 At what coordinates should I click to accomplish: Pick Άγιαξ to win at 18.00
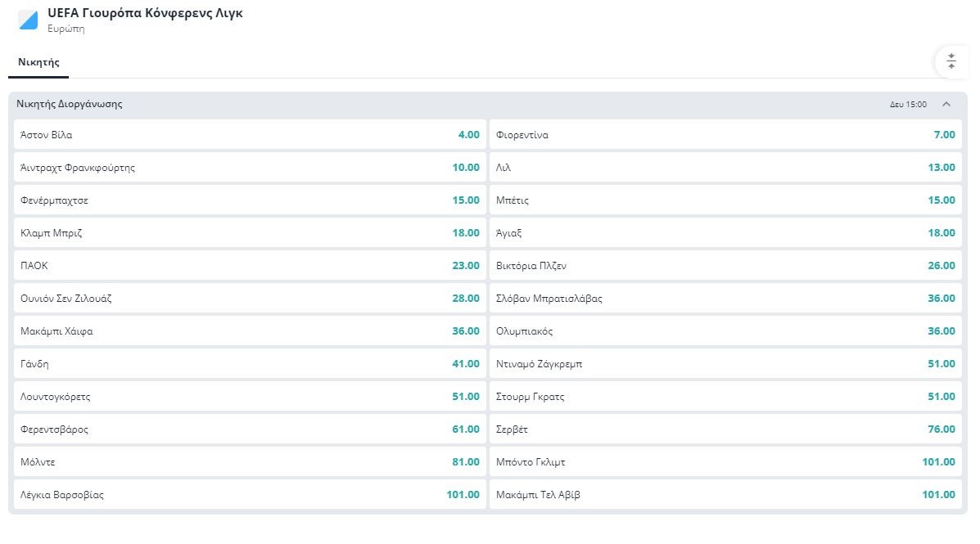[x=725, y=233]
